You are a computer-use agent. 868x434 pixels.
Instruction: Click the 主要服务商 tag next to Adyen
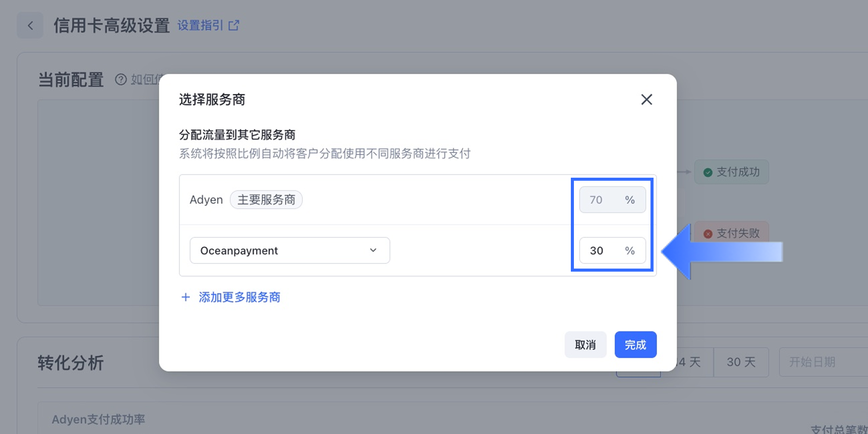(266, 200)
